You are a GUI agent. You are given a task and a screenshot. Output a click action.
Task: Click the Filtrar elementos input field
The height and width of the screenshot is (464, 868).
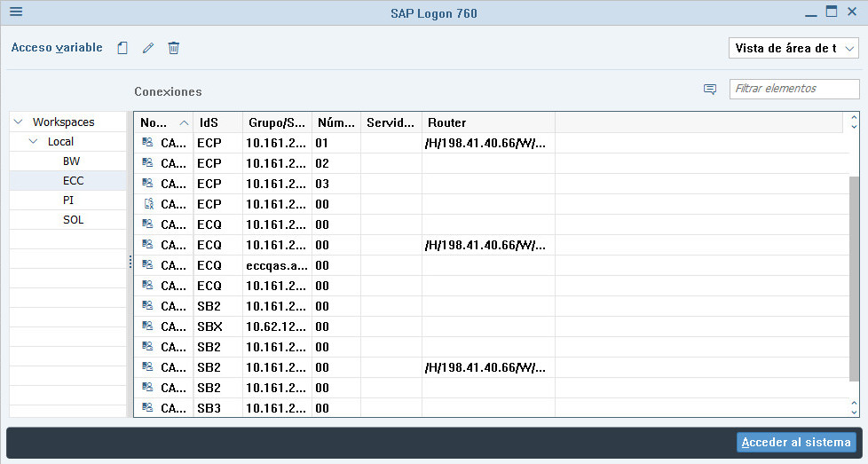pyautogui.click(x=794, y=89)
